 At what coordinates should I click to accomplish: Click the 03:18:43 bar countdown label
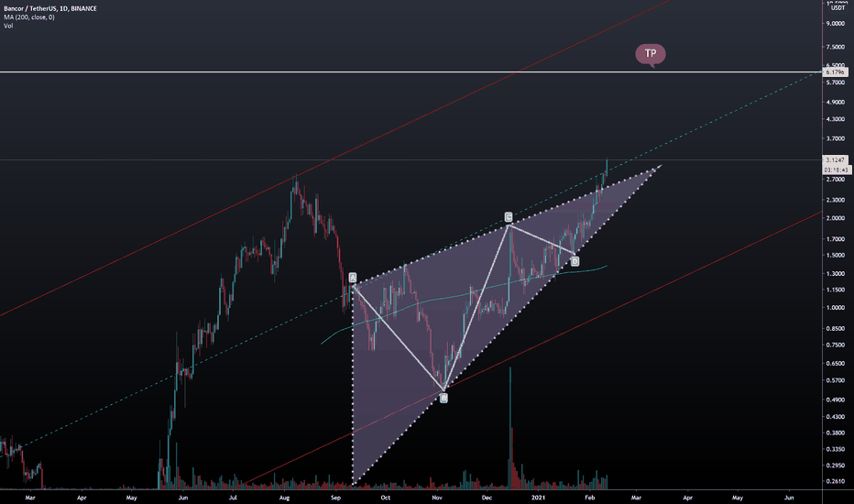click(835, 170)
